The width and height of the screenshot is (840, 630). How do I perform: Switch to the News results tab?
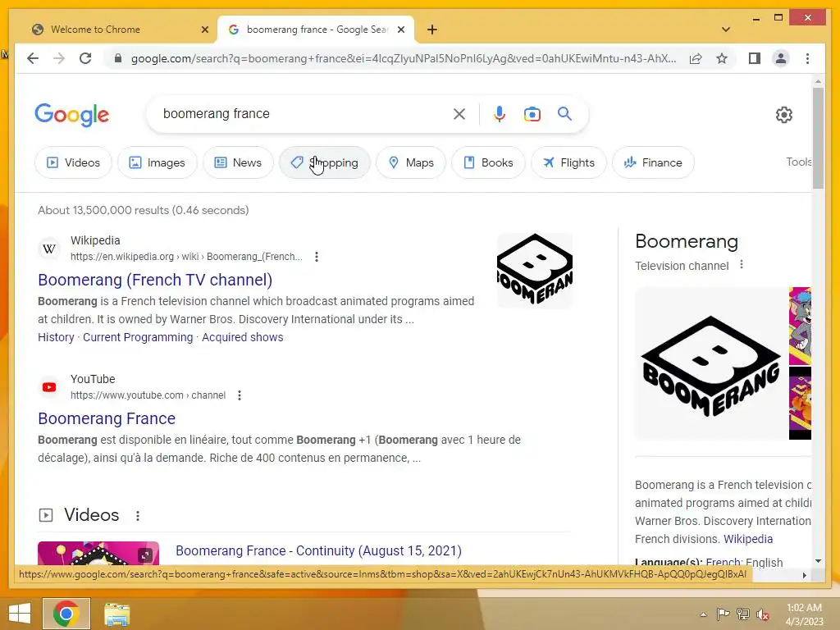[x=239, y=162]
